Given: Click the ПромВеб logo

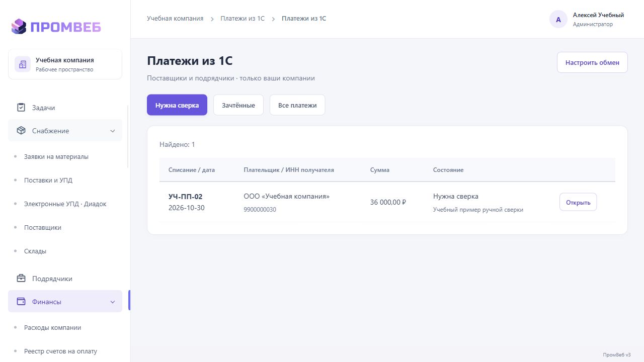Looking at the screenshot, I should (56, 26).
